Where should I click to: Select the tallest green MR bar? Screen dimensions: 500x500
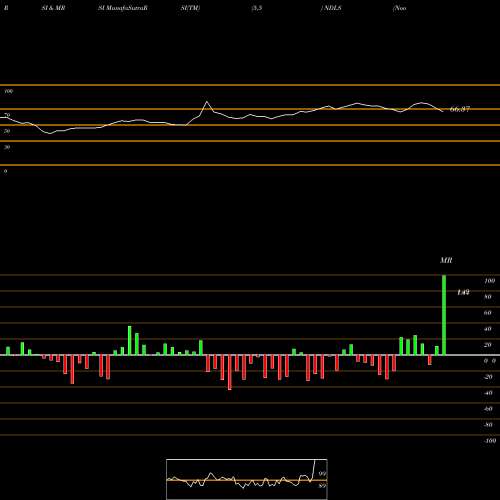(x=444, y=315)
